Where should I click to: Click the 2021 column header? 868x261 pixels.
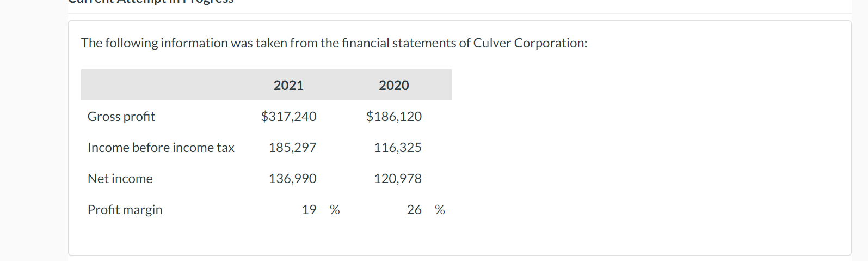tap(288, 86)
